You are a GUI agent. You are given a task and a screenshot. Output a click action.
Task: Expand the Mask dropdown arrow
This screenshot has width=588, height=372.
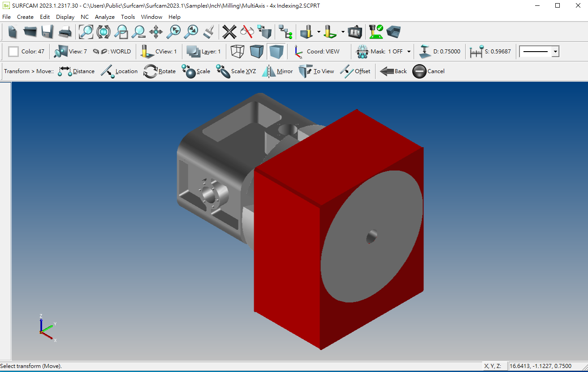click(x=409, y=52)
